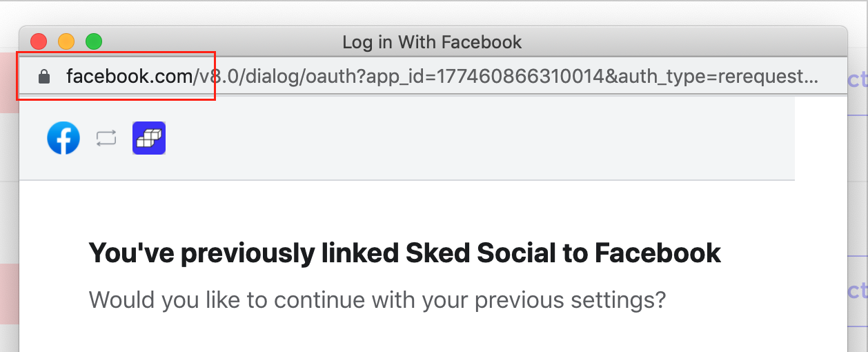Click the upper pink band behind the popup
The image size is (868, 352).
(9, 82)
